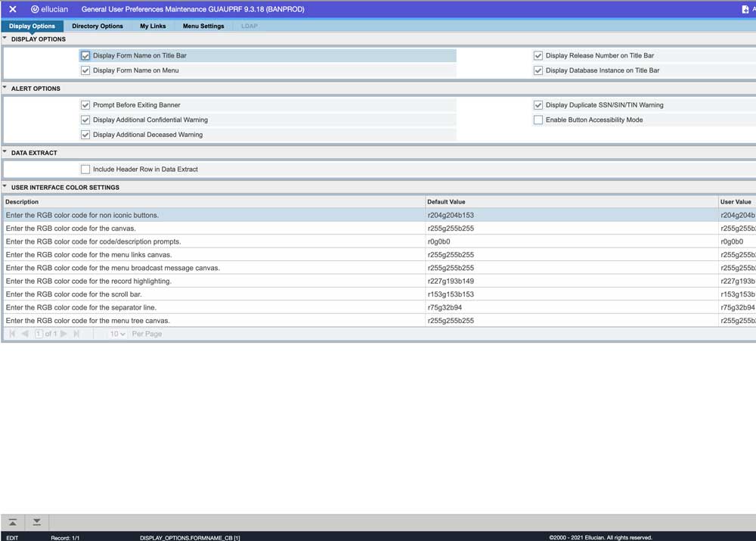Click the scroll-to-top section icon at bottom left
This screenshot has width=756, height=541.
click(x=12, y=521)
